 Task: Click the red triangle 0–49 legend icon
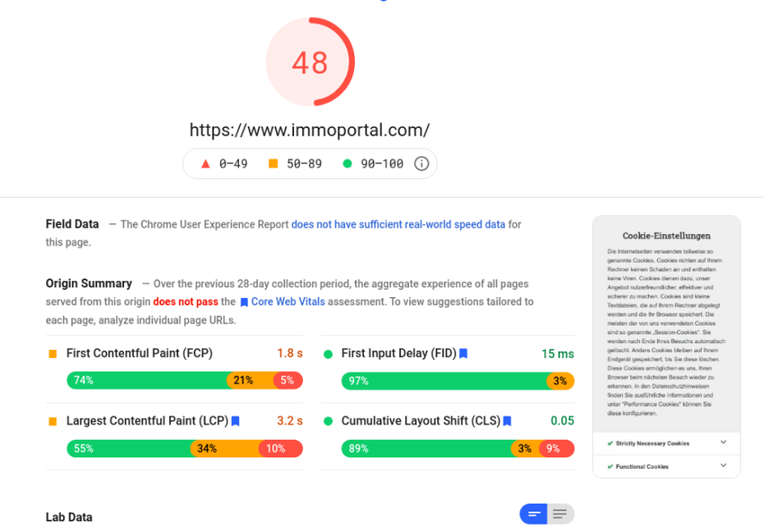[206, 163]
